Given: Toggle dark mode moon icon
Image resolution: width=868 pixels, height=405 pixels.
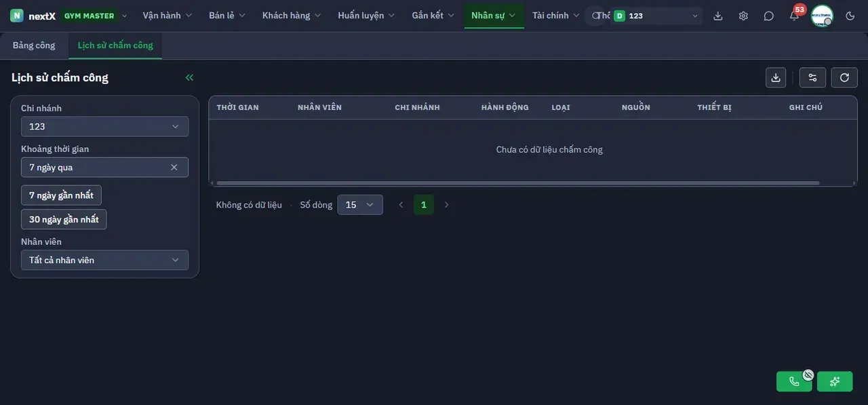Looking at the screenshot, I should 850,16.
